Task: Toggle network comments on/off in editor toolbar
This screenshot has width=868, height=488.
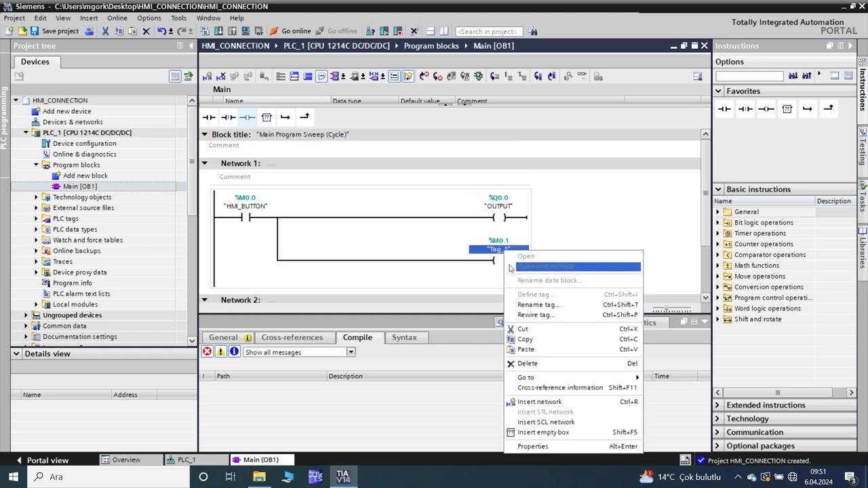Action: click(x=394, y=77)
